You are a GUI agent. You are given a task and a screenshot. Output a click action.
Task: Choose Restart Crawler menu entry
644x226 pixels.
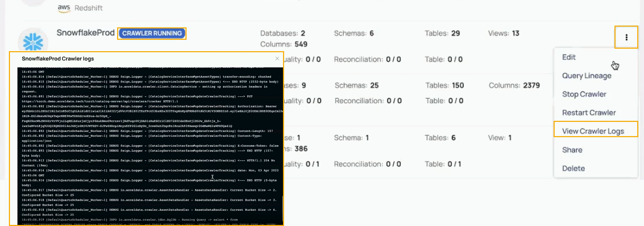click(589, 113)
